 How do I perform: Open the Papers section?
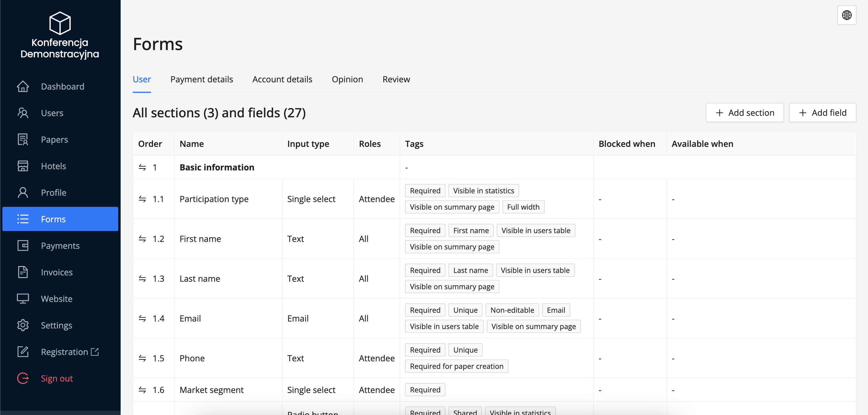(x=54, y=139)
